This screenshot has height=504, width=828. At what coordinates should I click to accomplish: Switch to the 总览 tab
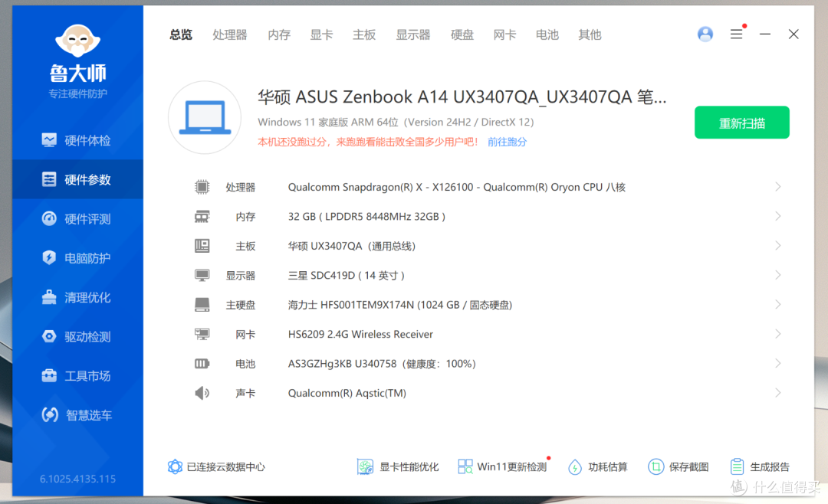coord(181,34)
